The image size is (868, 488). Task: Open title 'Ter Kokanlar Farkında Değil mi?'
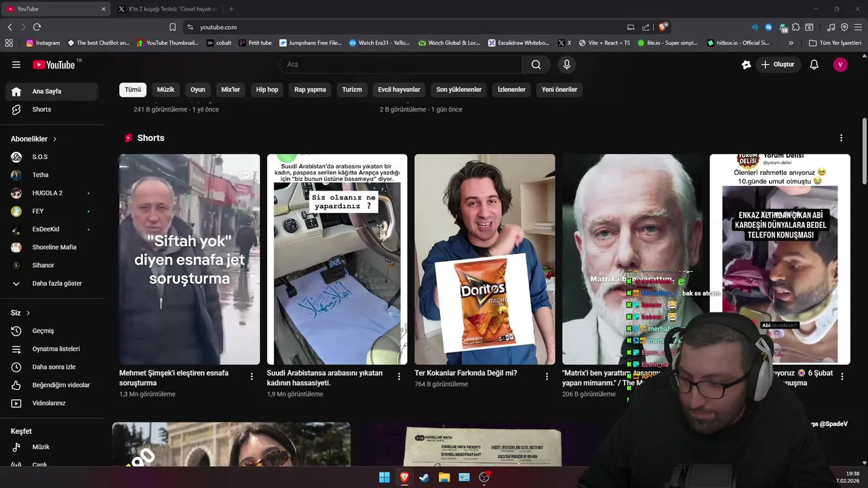[466, 373]
